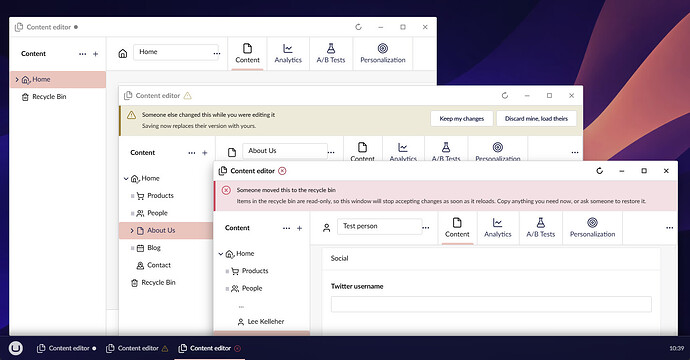The image size is (690, 360).
Task: Reload the Test person editor window
Action: point(599,171)
